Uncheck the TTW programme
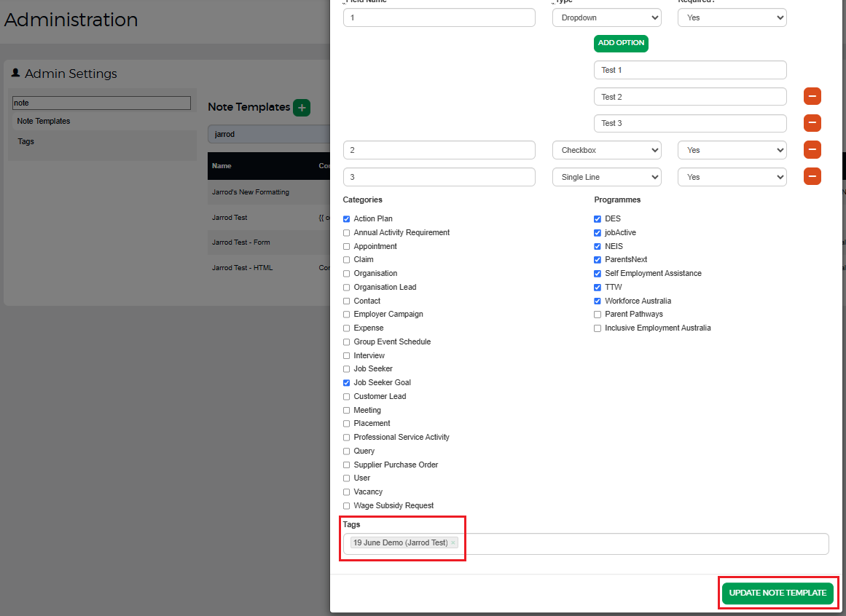 click(x=598, y=288)
